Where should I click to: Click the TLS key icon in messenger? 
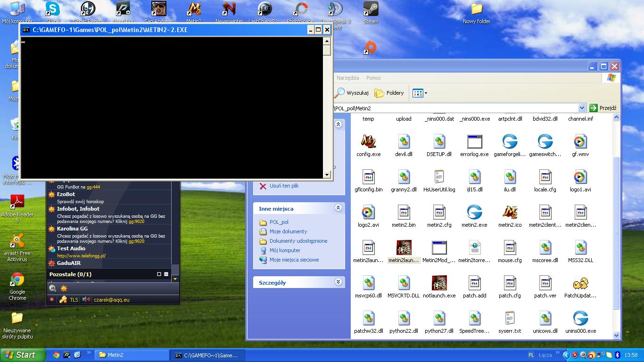click(63, 299)
